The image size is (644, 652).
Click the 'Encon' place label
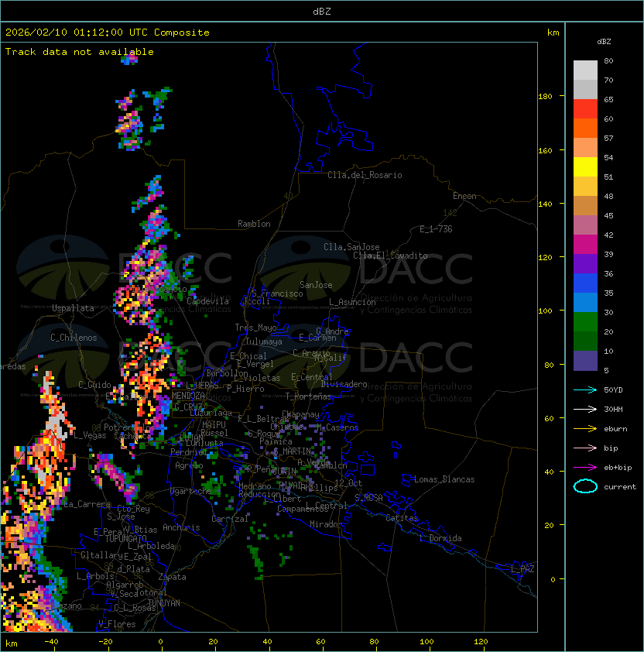pos(464,196)
